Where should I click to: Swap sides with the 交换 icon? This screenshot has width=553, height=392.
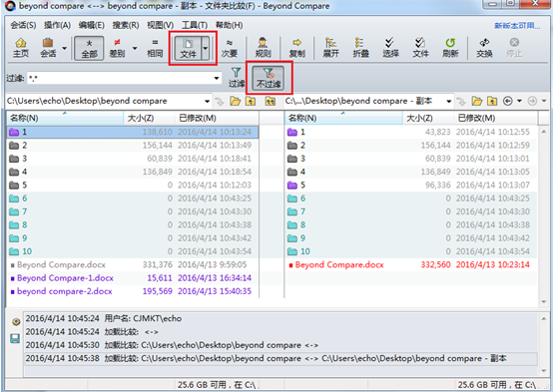[x=484, y=48]
